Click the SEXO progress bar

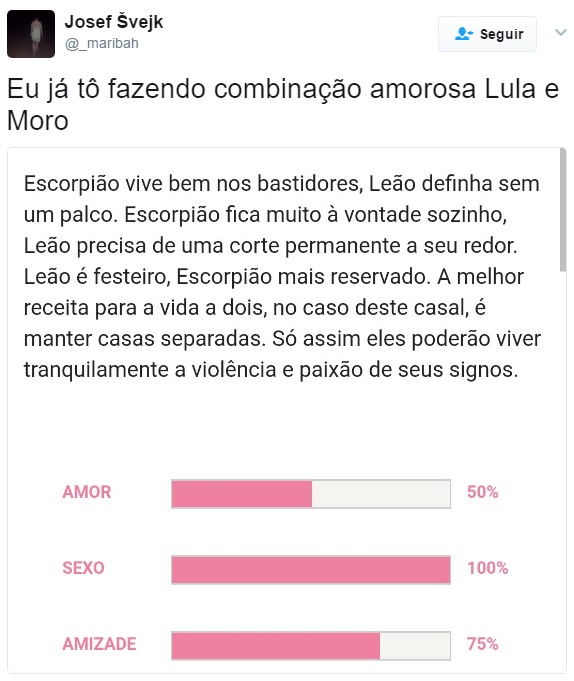click(x=311, y=569)
